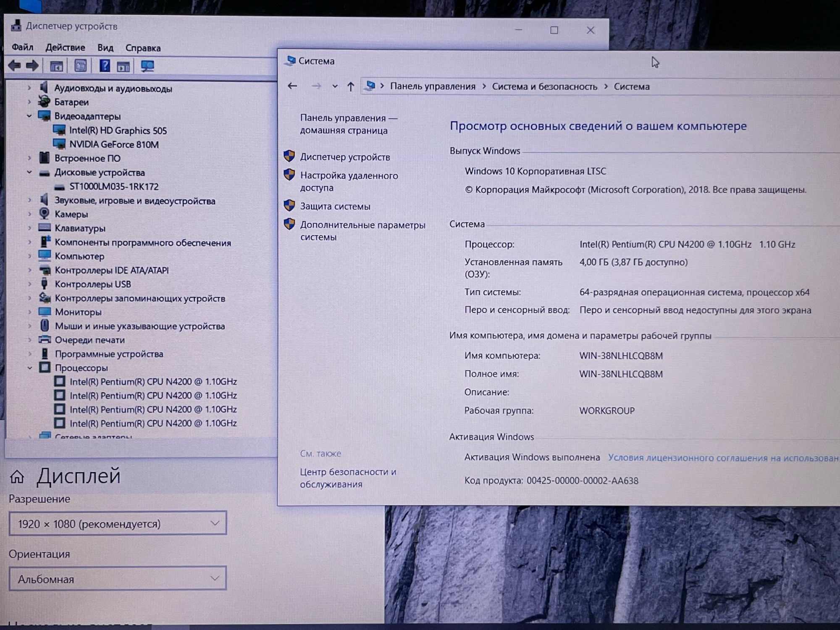Image resolution: width=840 pixels, height=630 pixels.
Task: Click the home icon beside Дисплей
Action: 17,477
